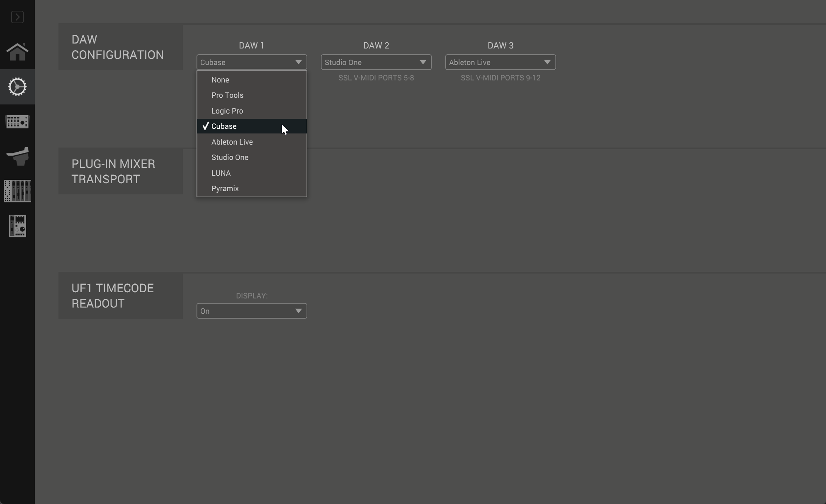Open the DAW 3 Ableton Live dropdown
The image size is (826, 504).
(x=500, y=62)
